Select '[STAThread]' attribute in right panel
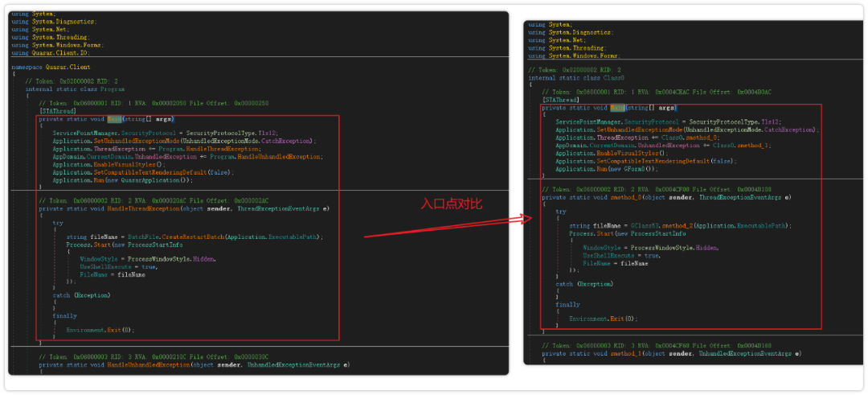Screen dimensions: 868x395 click(559, 100)
